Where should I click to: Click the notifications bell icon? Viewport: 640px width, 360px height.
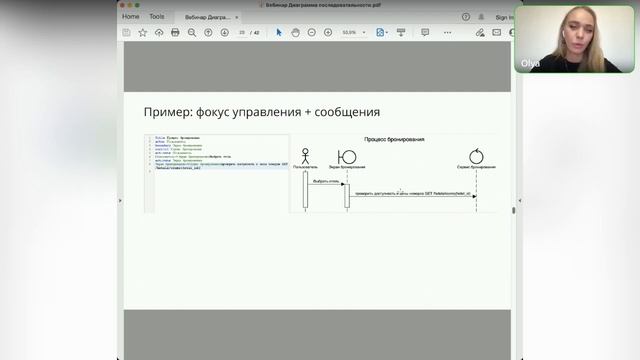pos(481,17)
